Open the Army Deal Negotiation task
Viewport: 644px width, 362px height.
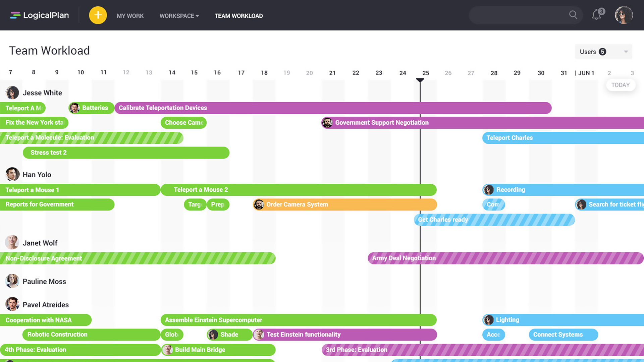pos(506,258)
